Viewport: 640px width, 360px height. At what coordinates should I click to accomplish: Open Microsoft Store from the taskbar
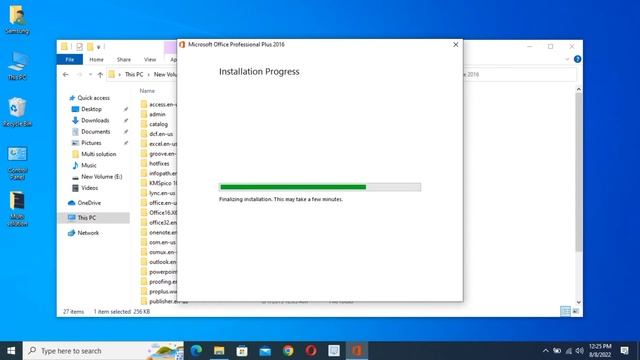tap(242, 351)
